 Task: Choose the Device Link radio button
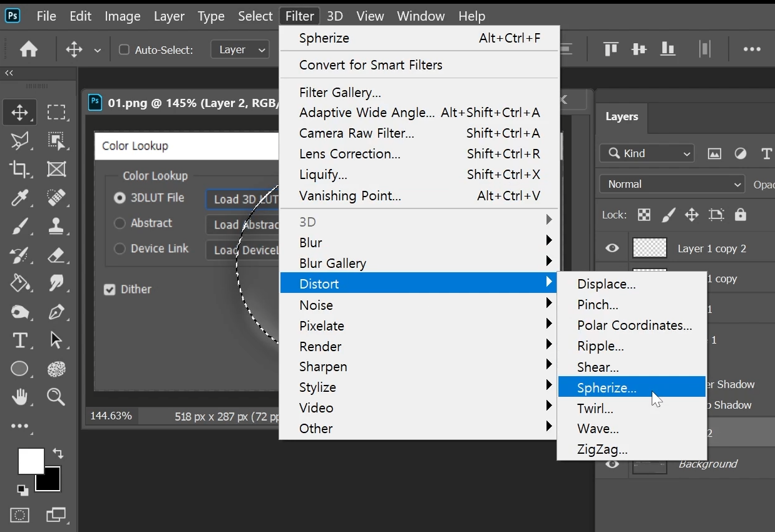(x=120, y=248)
